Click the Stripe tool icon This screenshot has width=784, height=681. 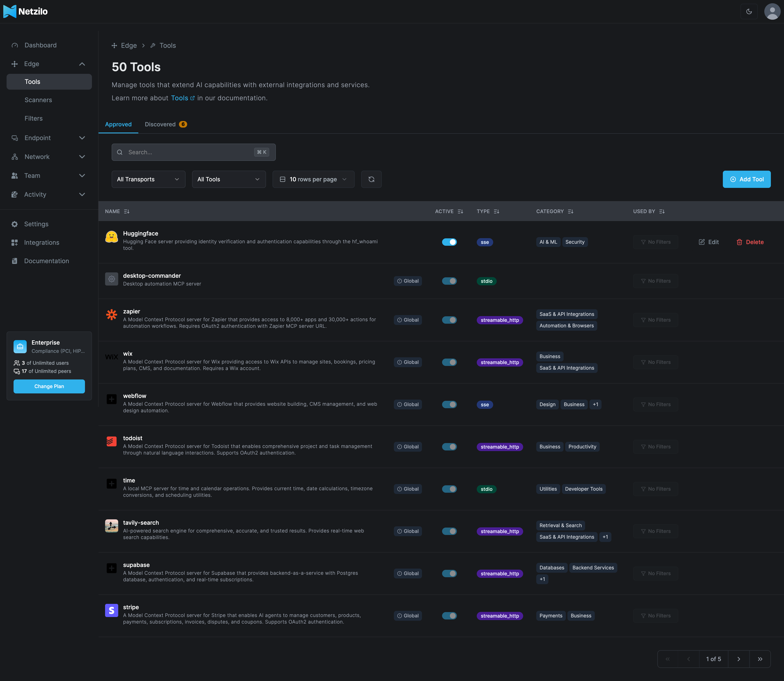click(111, 610)
